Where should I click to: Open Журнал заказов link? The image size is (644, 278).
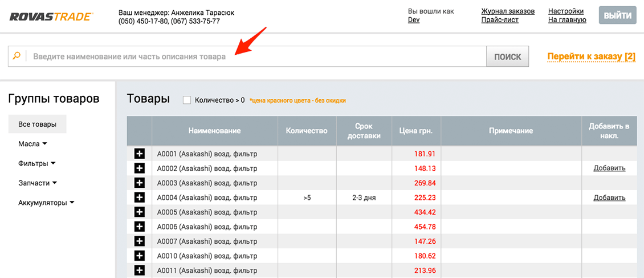pyautogui.click(x=508, y=11)
